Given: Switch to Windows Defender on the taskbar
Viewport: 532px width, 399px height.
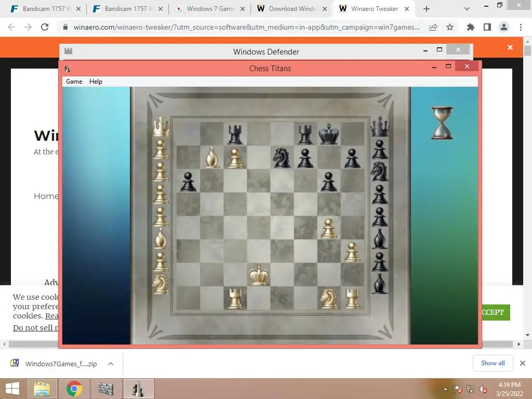Looking at the screenshot, I should pyautogui.click(x=105, y=389).
